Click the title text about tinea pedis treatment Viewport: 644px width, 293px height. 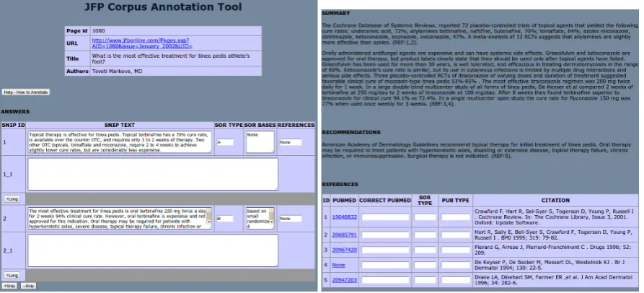pyautogui.click(x=170, y=58)
